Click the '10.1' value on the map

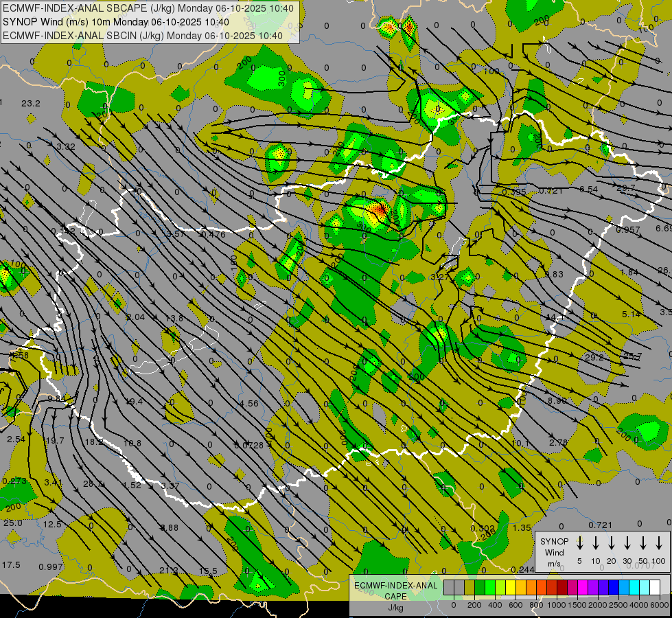[520, 443]
